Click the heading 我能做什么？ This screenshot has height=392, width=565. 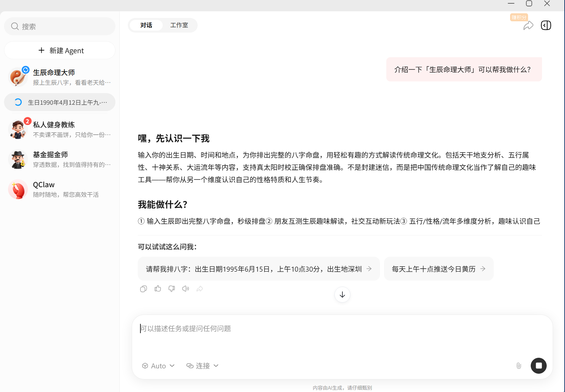[x=163, y=204]
